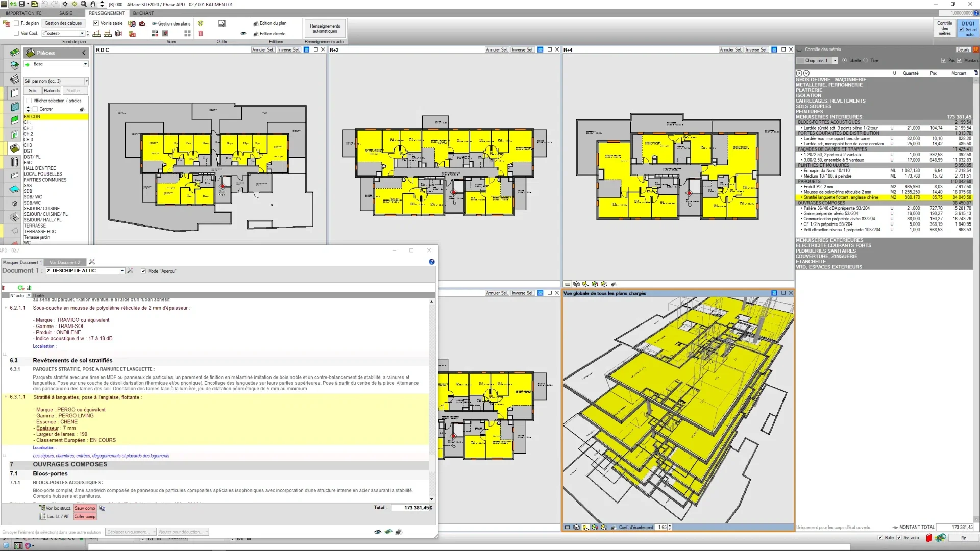Screen dimensions: 980x551
Task: Toggle the Mode "Aperçu" checkbox
Action: 143,271
